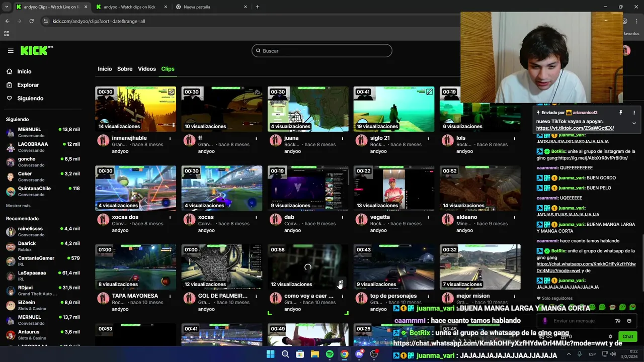Click the ESP language indicator in tray

coord(592,354)
